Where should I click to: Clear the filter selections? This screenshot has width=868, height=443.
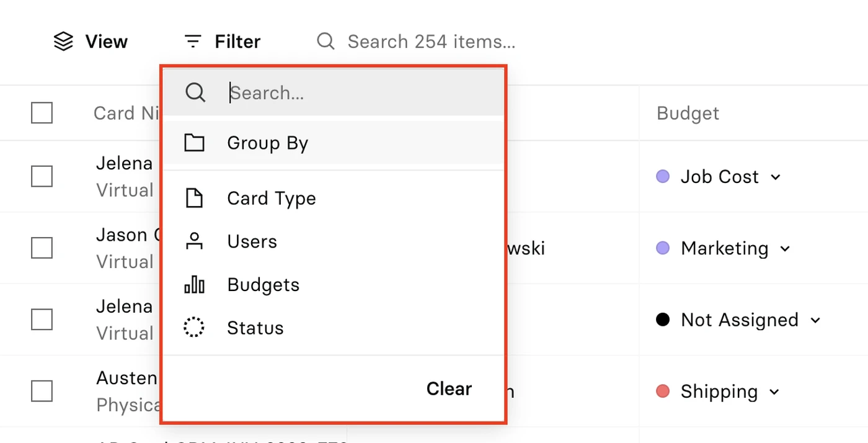[x=449, y=389]
